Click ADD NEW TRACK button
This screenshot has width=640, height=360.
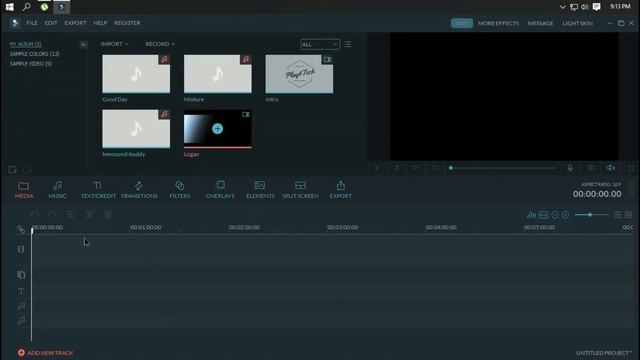(x=45, y=353)
